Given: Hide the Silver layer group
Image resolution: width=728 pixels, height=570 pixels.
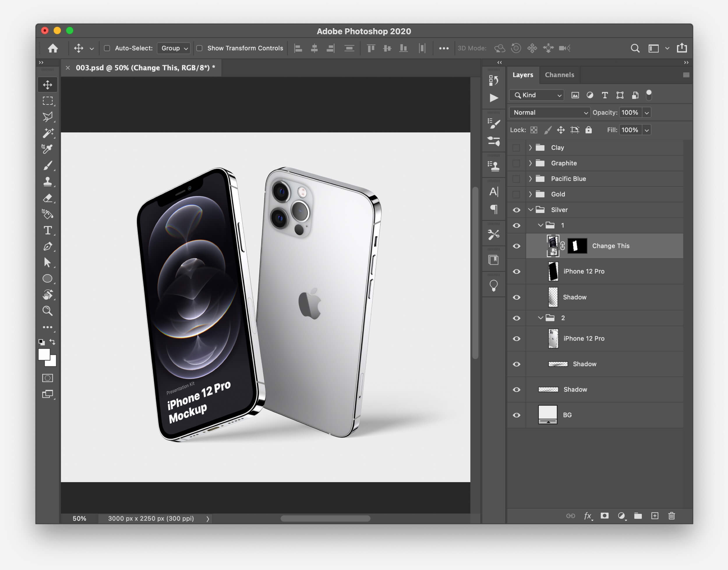Looking at the screenshot, I should 516,210.
